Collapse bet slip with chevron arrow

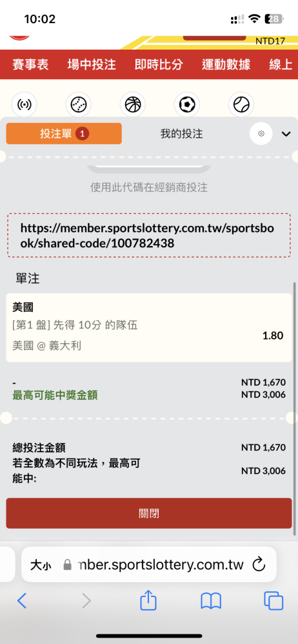[286, 134]
